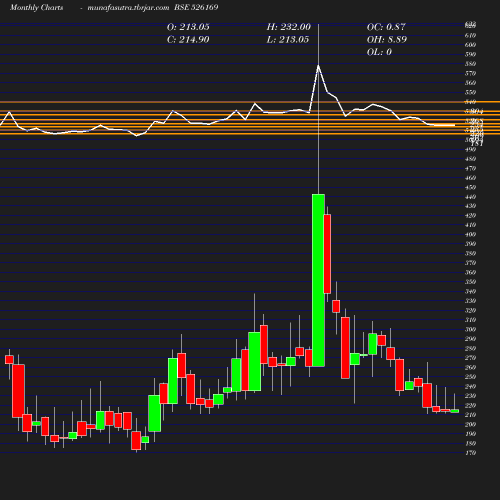Click the 'OH: 8.89' reading
500x500 pixels.
click(x=387, y=40)
